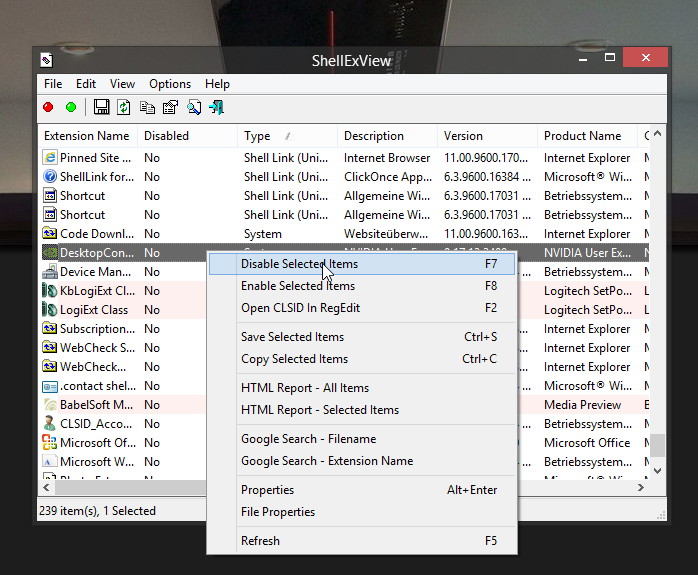698x575 pixels.
Task: Click the 'Internet Browser' description cell
Action: pos(387,158)
